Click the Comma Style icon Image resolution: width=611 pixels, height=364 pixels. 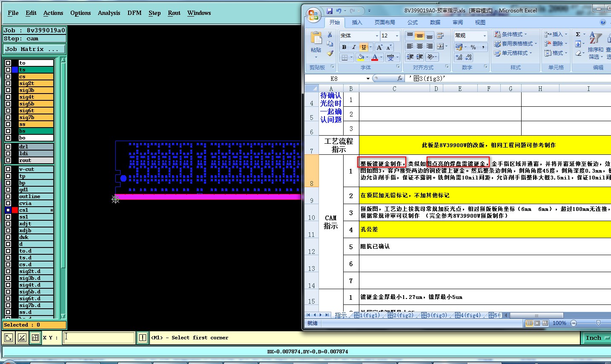(483, 47)
